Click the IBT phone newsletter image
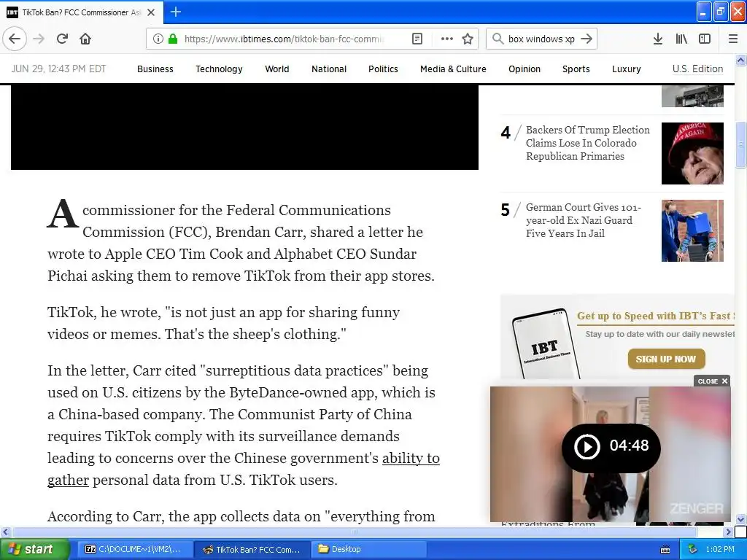This screenshot has width=747, height=560. 546,344
